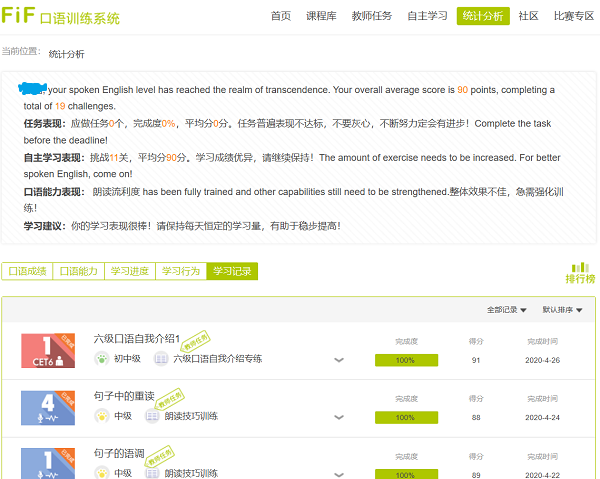The image size is (600, 479).
Task: Click the 任务表现 heading in the summary
Action: point(44,124)
